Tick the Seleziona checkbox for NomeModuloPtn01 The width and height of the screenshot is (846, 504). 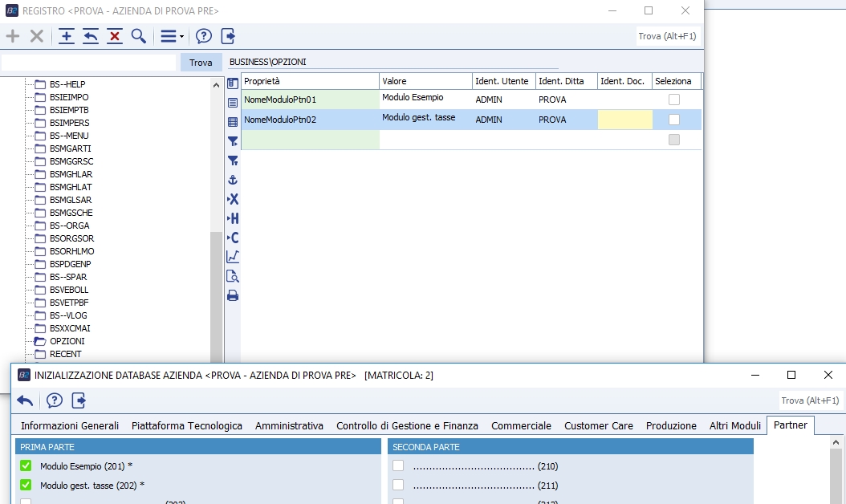point(674,100)
